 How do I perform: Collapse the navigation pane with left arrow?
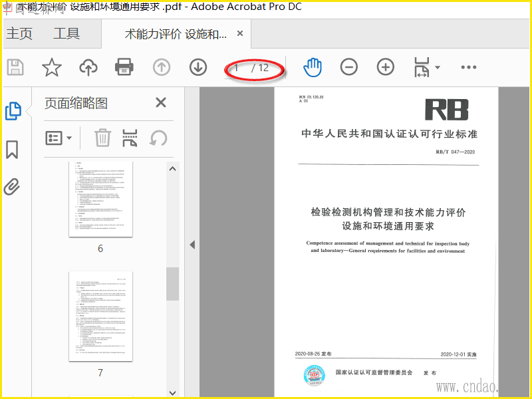pyautogui.click(x=192, y=245)
